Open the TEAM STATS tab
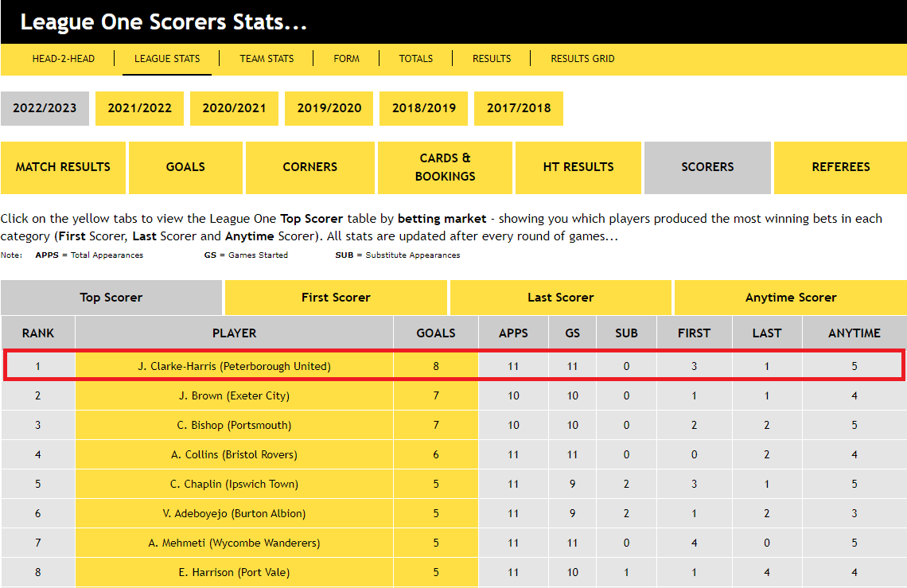 264,58
